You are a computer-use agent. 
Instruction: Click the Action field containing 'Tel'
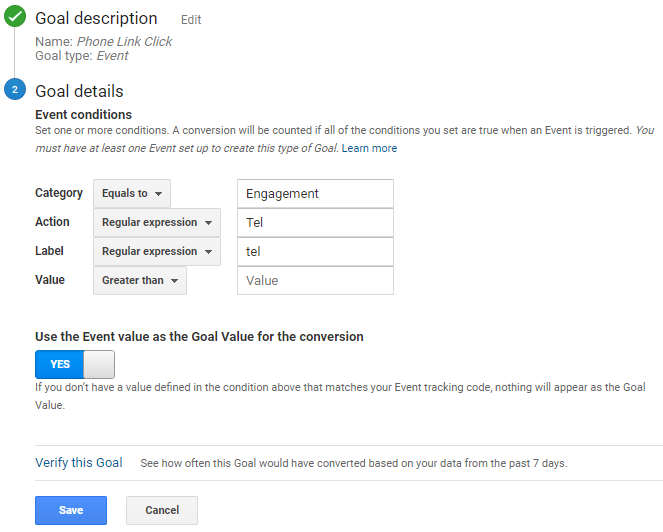click(315, 222)
